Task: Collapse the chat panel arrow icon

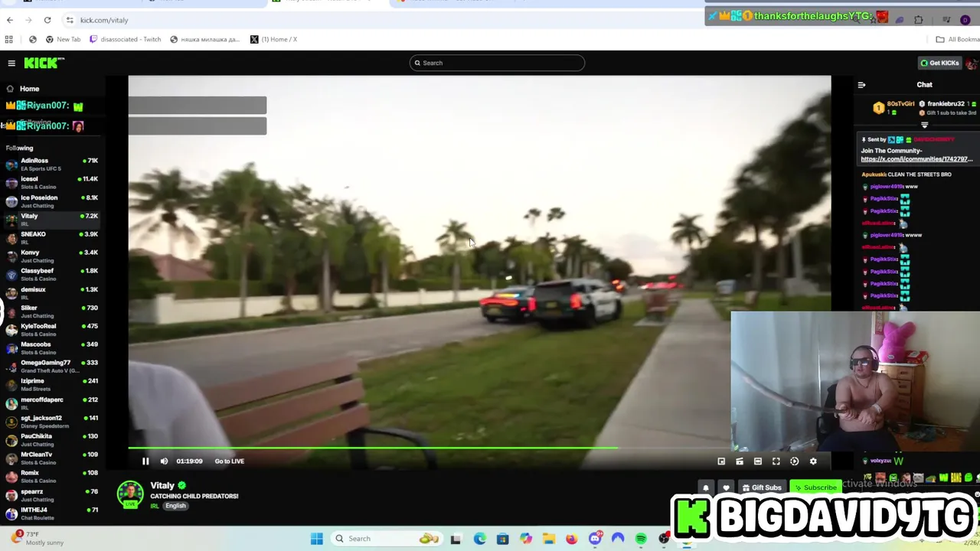Action: 861,85
